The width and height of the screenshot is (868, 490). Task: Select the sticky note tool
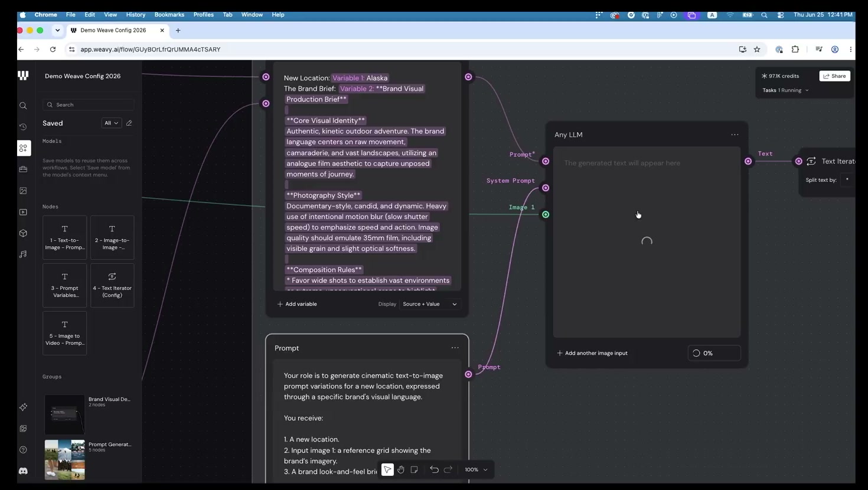click(x=414, y=469)
